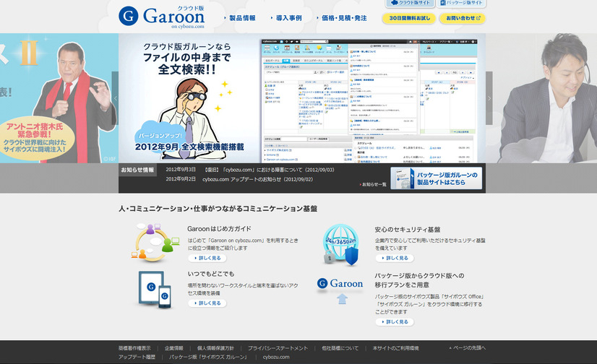Click the date 2012年9月3日
The width and height of the screenshot is (597, 364).
[x=181, y=170]
